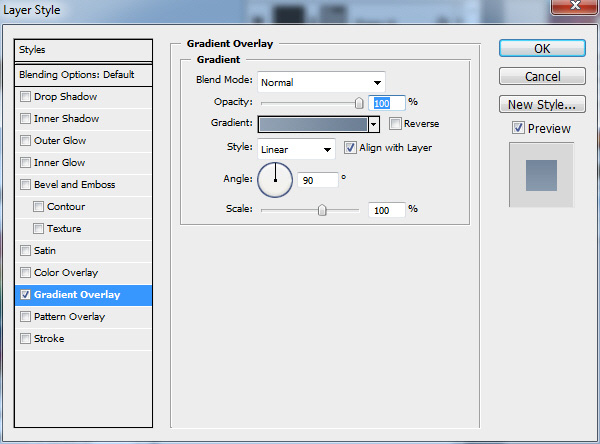
Task: Click the Cancel button
Action: tap(542, 76)
